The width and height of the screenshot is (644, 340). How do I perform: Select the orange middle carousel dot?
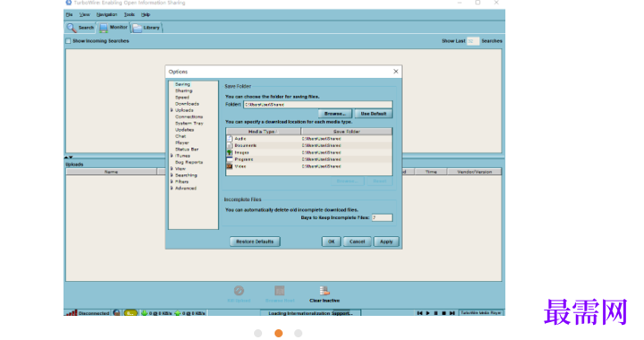pyautogui.click(x=278, y=334)
